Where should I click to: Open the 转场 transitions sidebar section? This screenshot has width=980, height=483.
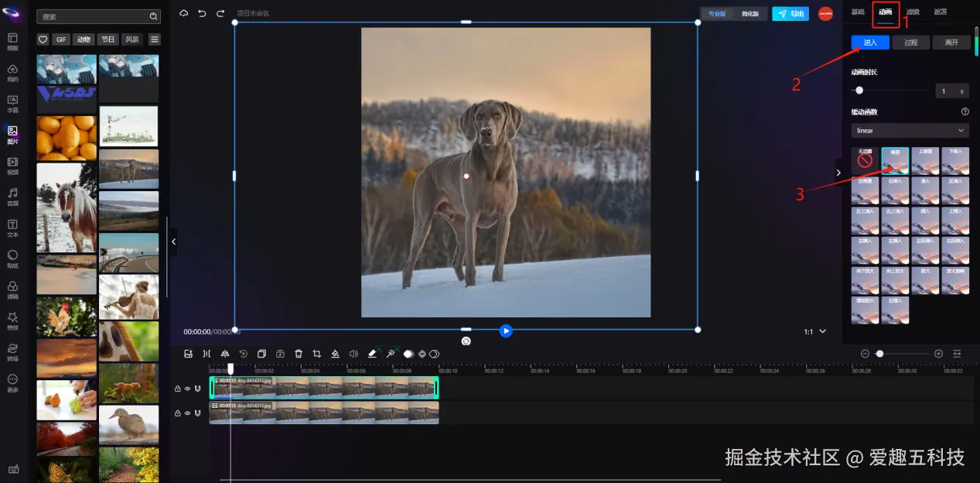point(12,352)
